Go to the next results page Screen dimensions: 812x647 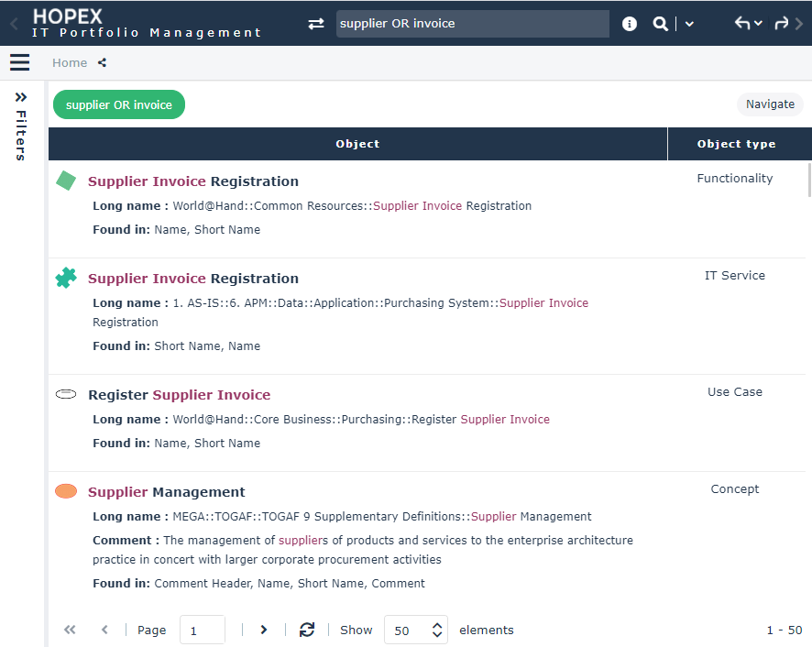264,630
